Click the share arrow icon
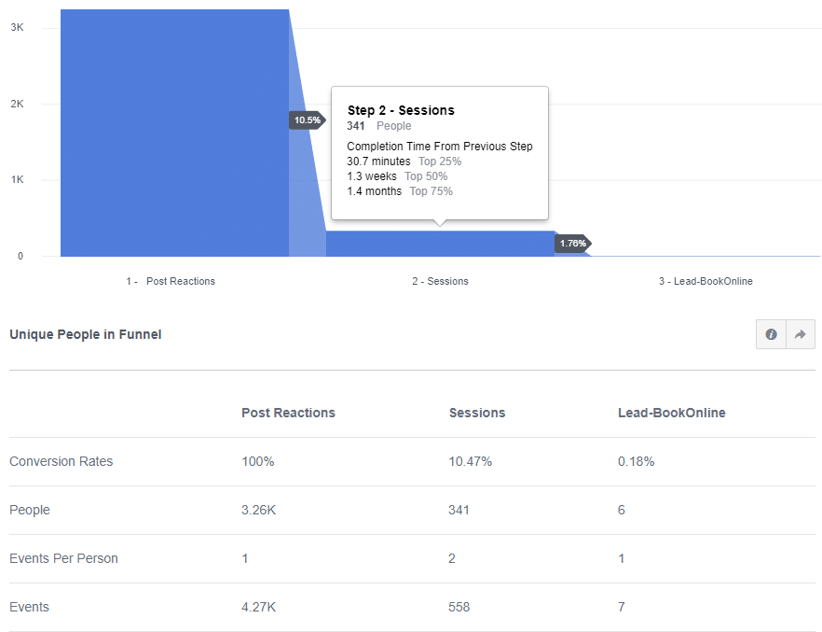Viewport: 822px width, 632px height. [800, 335]
